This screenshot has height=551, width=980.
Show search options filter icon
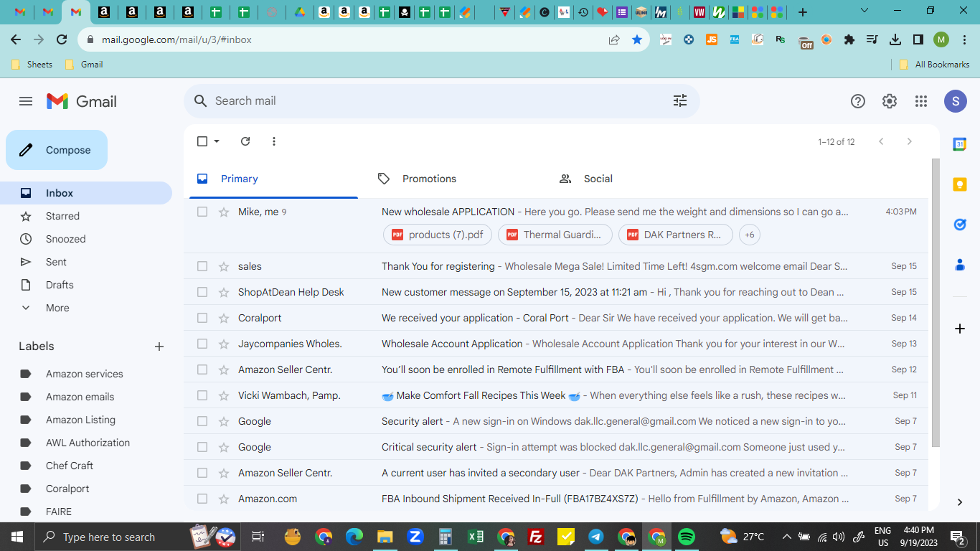pyautogui.click(x=680, y=101)
